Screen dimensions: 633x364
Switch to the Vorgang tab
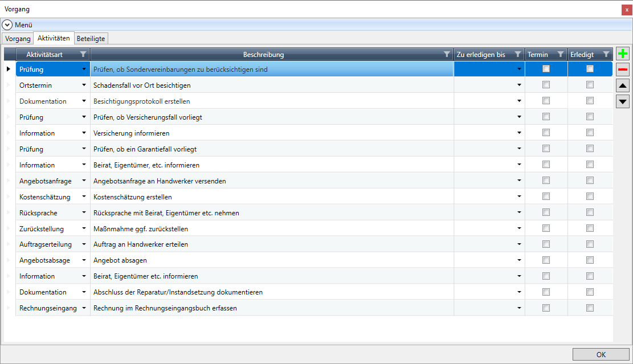click(x=18, y=38)
